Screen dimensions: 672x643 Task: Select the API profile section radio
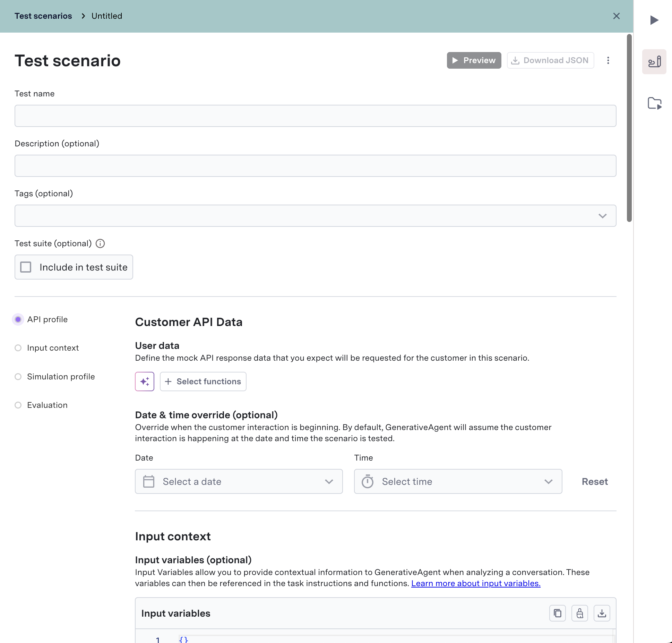[18, 319]
